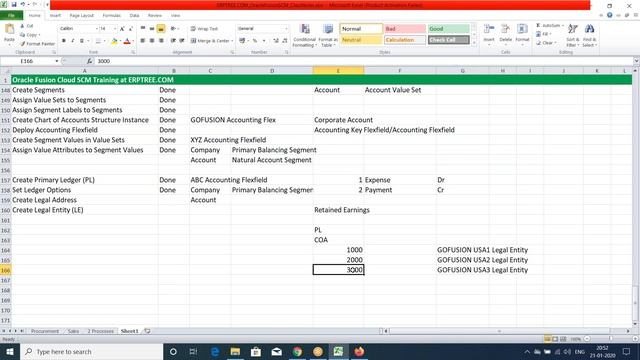Click the Decrease Decimal icon
The image size is (640, 360).
pyautogui.click(x=284, y=41)
